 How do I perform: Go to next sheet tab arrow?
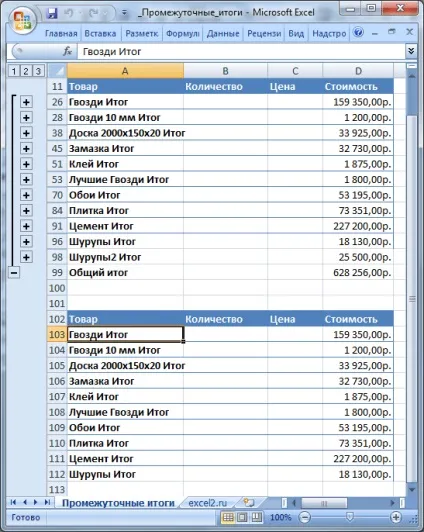36,502
